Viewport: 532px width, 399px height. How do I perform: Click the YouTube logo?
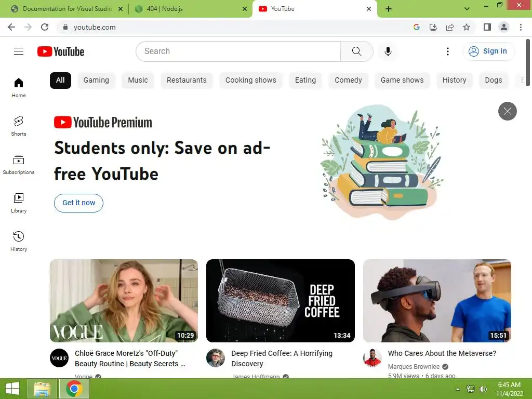click(61, 51)
